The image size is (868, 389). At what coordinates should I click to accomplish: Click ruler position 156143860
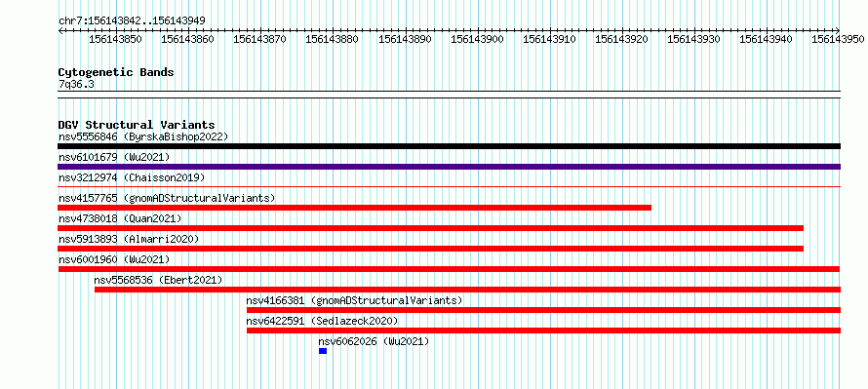[187, 39]
